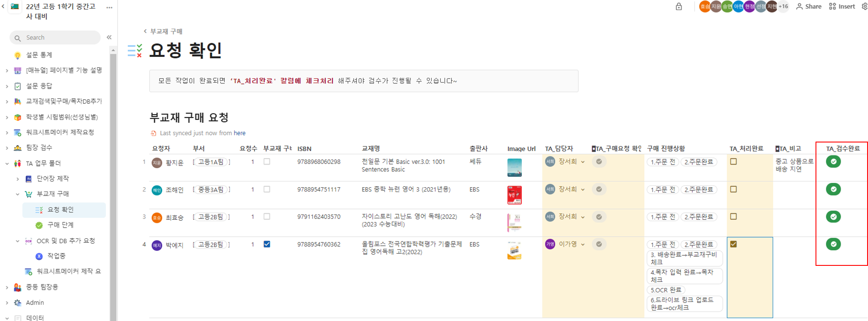Go back via 부교재 구매 breadcrumb
868x321 pixels.
tap(166, 31)
